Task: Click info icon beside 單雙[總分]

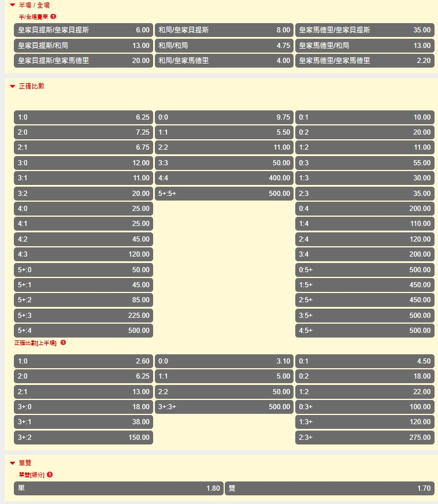Action: pos(50,475)
